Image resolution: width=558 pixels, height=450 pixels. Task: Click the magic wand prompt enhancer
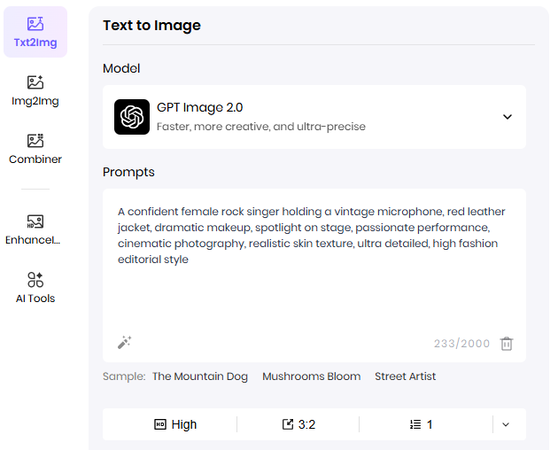tap(125, 342)
